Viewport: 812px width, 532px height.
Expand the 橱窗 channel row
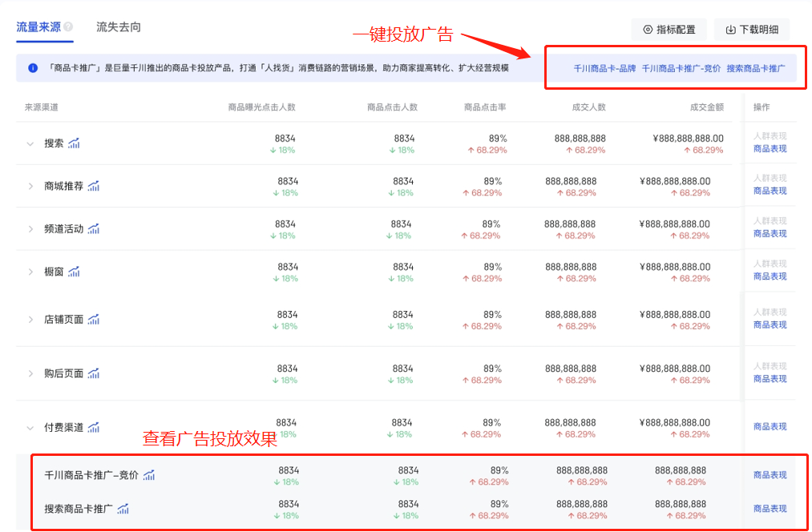[x=30, y=272]
